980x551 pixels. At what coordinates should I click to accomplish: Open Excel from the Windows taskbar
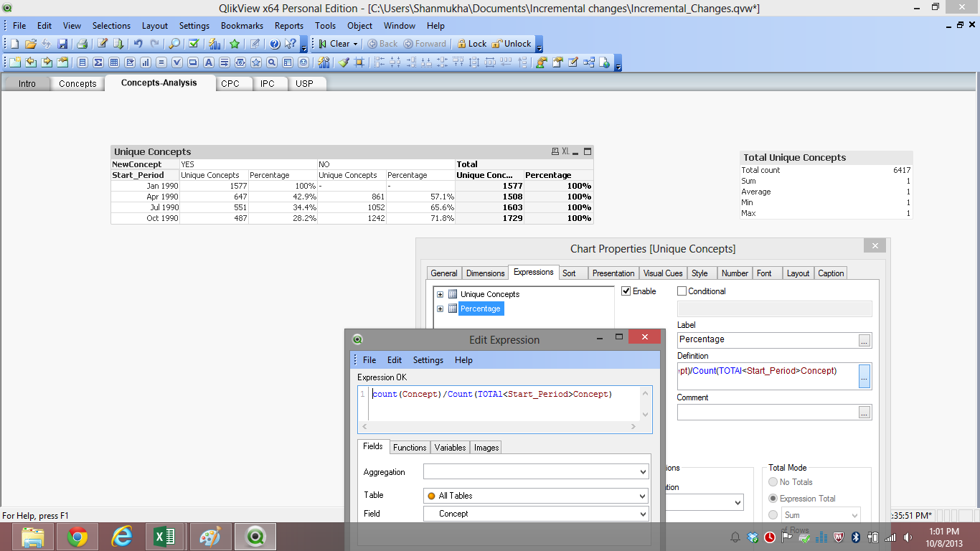pyautogui.click(x=166, y=537)
